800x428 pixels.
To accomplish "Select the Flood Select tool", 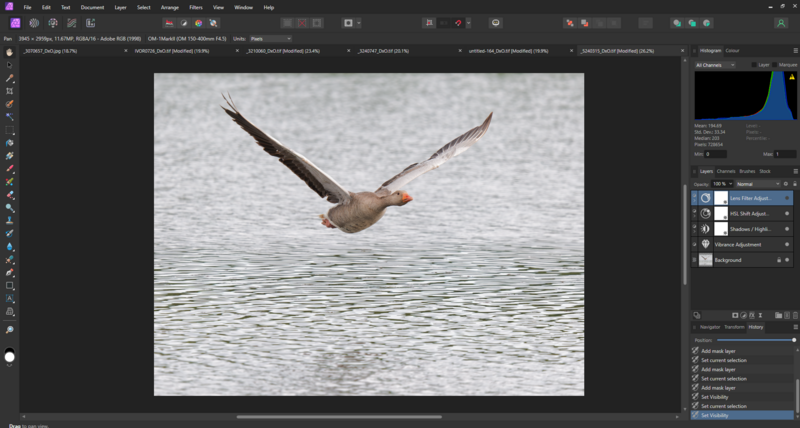I will [9, 117].
